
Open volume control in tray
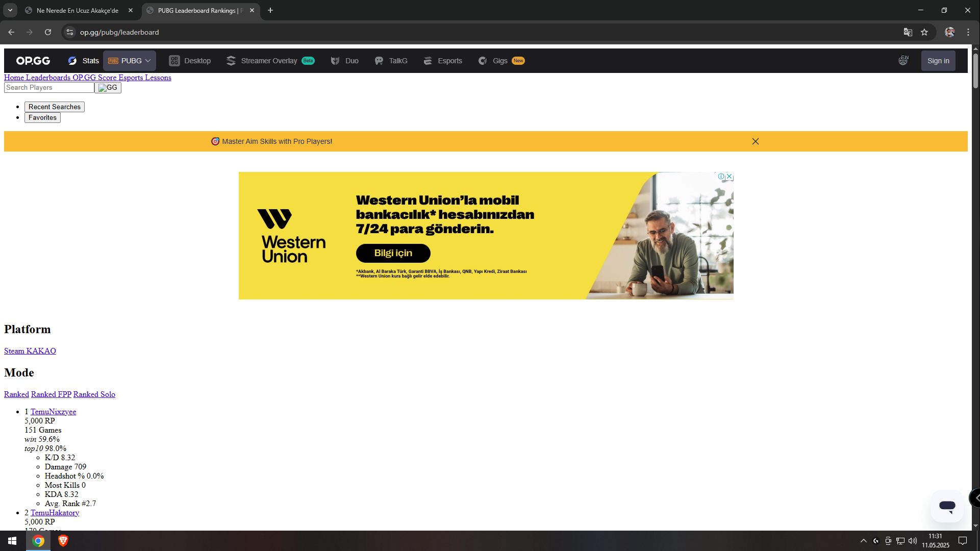pos(913,541)
